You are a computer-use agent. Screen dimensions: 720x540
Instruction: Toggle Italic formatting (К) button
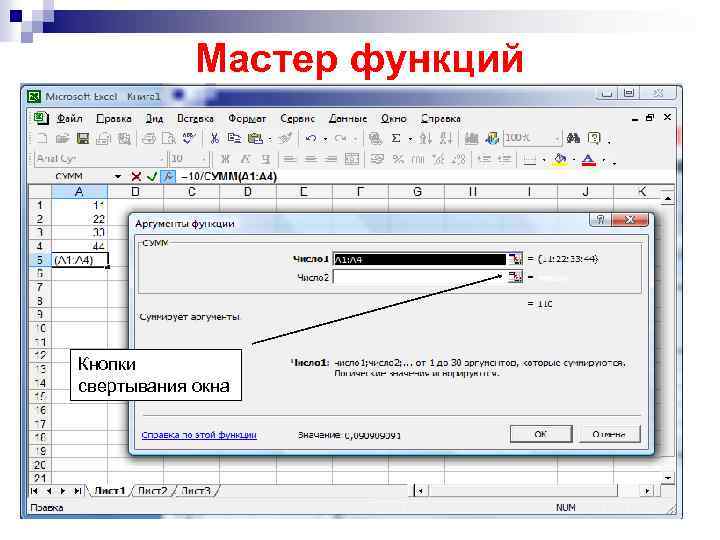(x=245, y=159)
